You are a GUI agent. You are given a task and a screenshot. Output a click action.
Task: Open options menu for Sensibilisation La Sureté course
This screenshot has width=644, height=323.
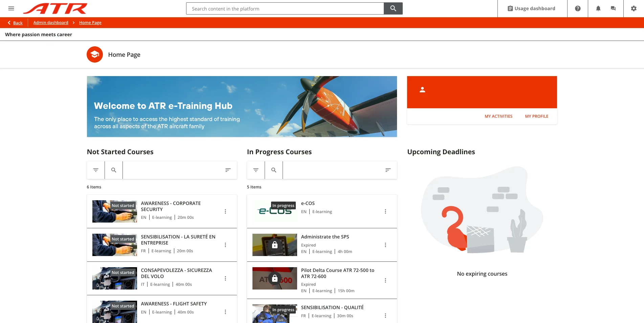[225, 245]
